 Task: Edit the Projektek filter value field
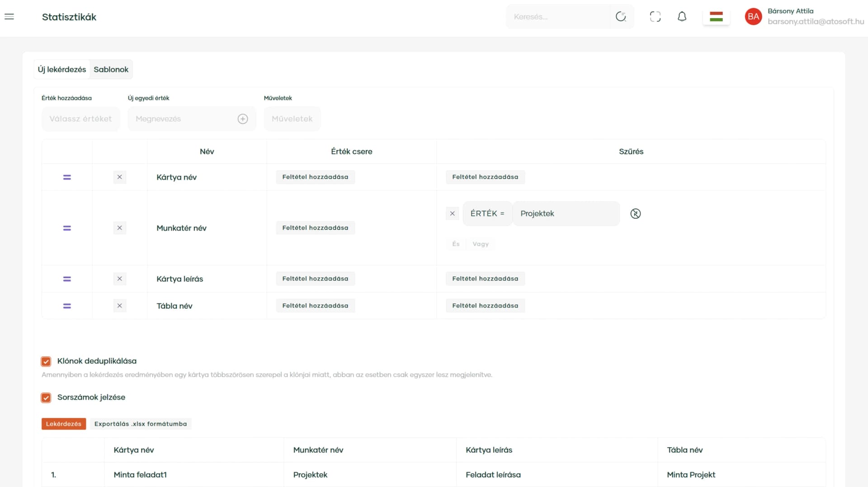tap(566, 213)
